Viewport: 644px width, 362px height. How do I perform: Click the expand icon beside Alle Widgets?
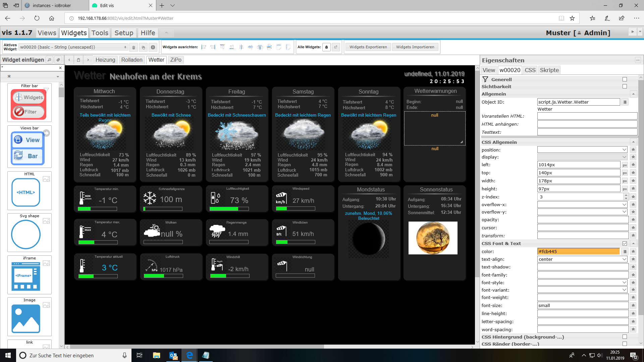[336, 47]
